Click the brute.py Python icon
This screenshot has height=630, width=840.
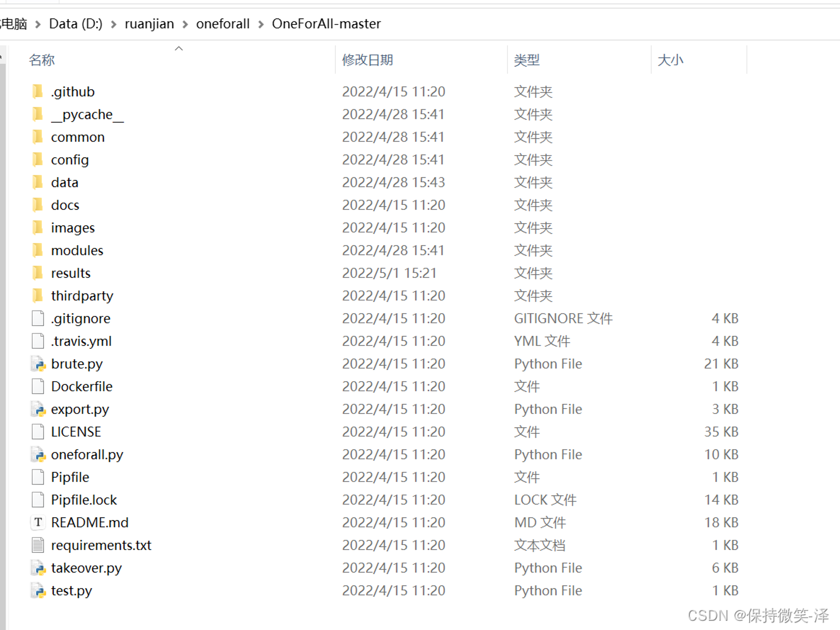point(38,364)
